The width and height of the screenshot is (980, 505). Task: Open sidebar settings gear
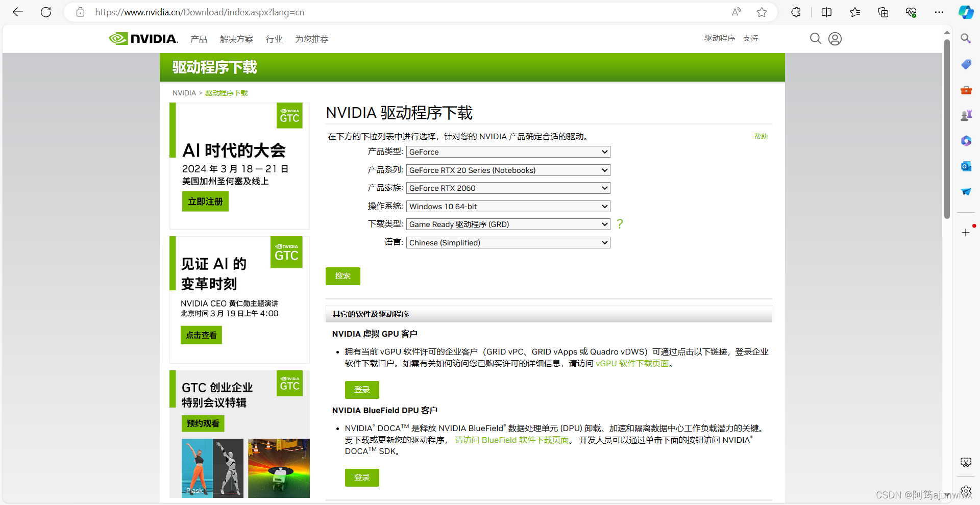pos(966,491)
